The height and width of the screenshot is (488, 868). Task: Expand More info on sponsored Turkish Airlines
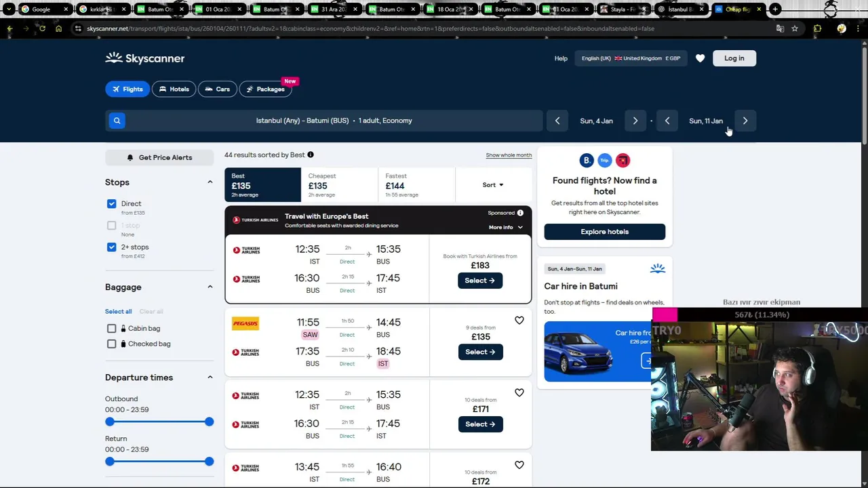tap(506, 227)
